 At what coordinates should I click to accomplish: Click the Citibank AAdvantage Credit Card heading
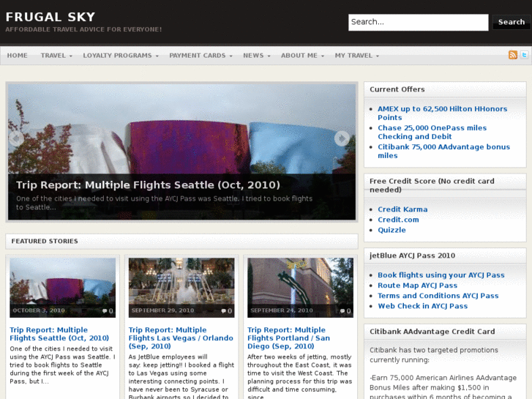[432, 332]
